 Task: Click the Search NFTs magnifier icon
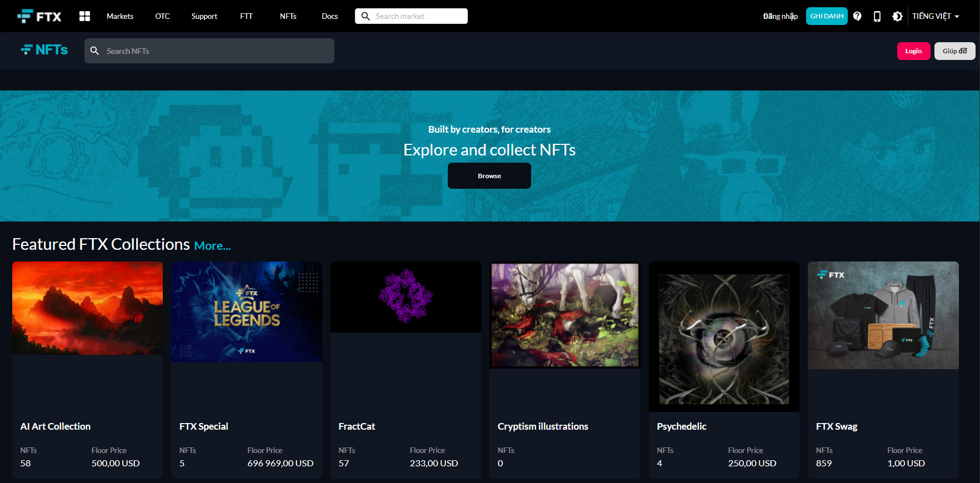tap(94, 51)
